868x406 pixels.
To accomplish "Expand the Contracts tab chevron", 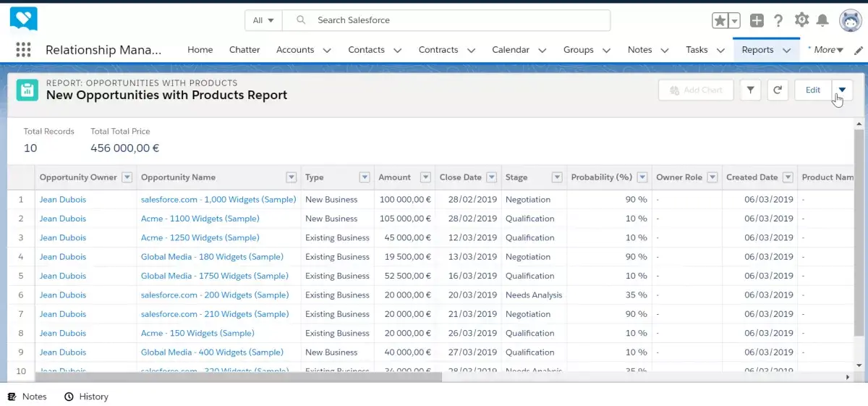I will [471, 51].
